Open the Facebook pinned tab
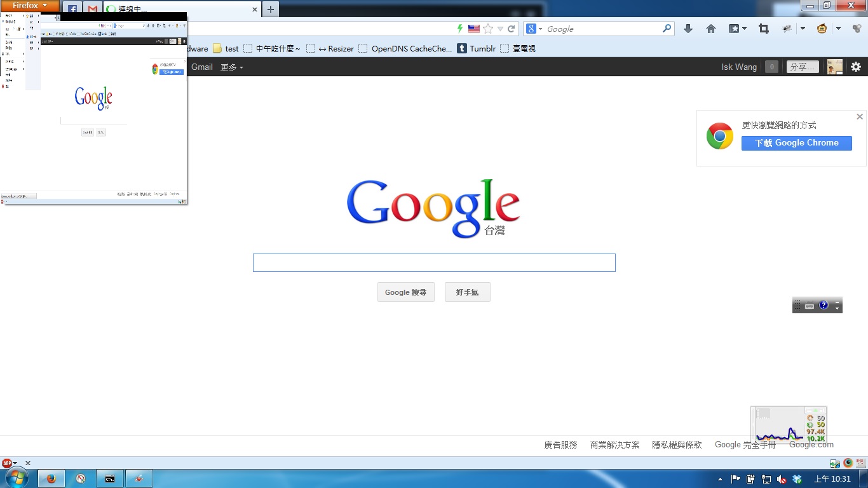 click(72, 10)
